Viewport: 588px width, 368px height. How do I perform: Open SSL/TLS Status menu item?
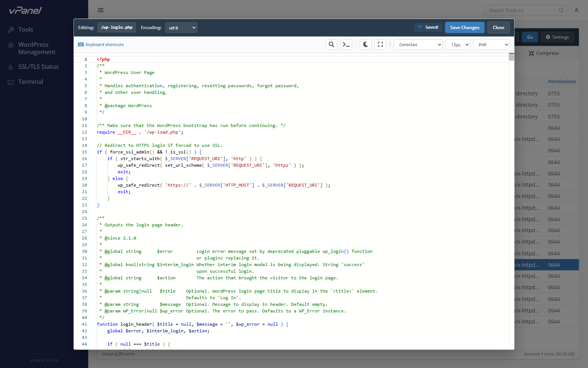[39, 67]
